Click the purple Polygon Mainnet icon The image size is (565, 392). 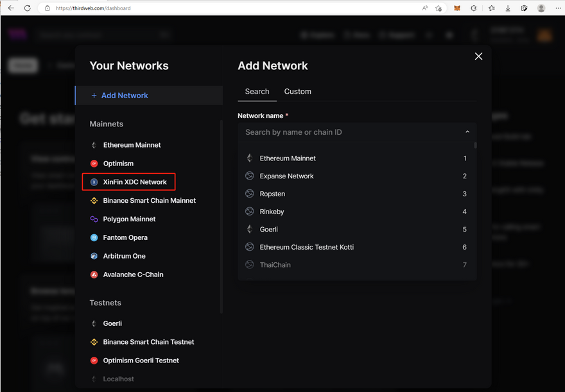click(94, 219)
